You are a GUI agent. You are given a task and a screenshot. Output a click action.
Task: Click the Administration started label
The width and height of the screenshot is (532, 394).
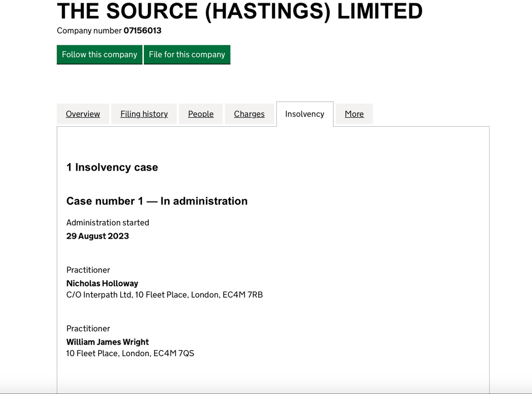[x=107, y=222]
